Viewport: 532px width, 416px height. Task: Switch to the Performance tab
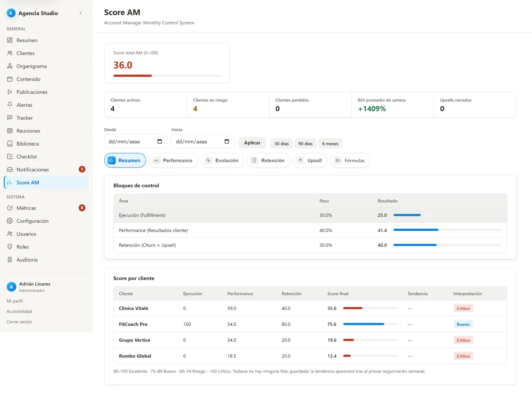click(173, 160)
